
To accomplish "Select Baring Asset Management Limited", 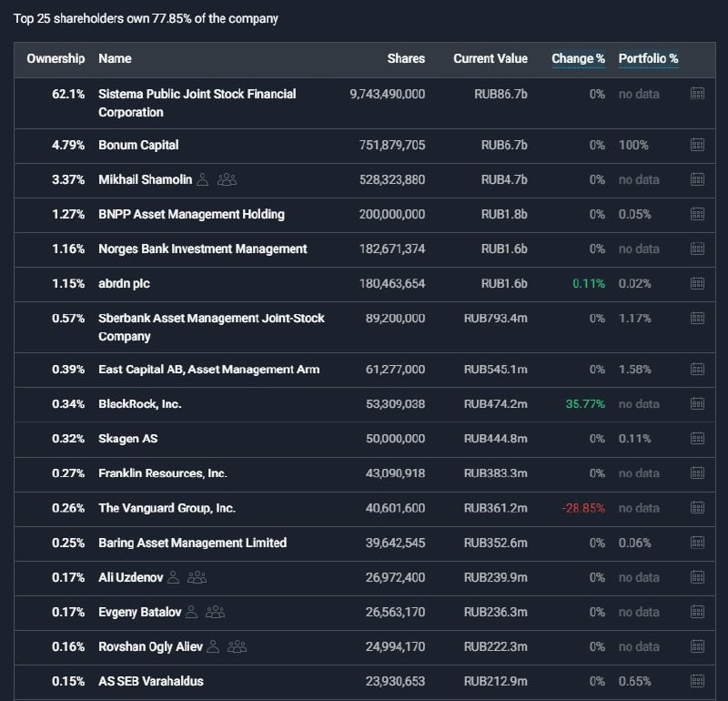I will click(193, 543).
